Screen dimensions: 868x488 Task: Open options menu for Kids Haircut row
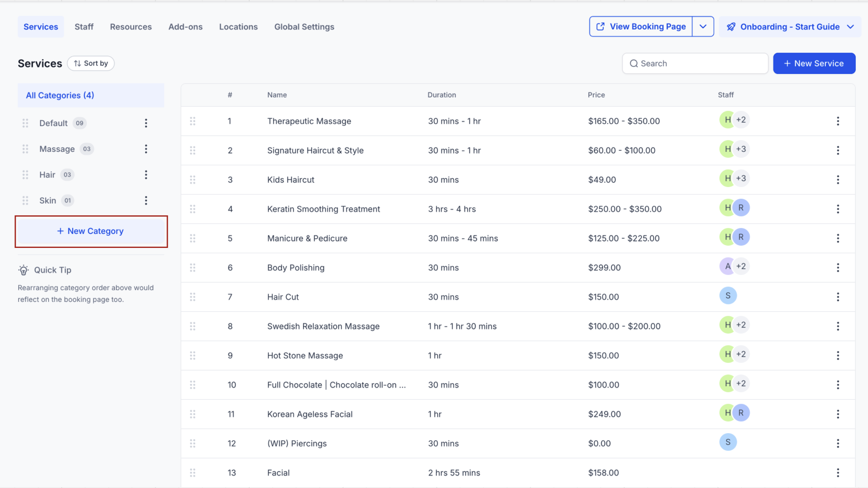838,180
